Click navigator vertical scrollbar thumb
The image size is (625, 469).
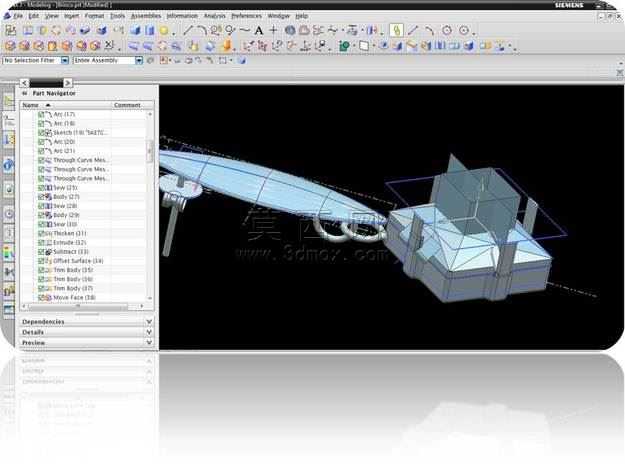tap(150, 151)
